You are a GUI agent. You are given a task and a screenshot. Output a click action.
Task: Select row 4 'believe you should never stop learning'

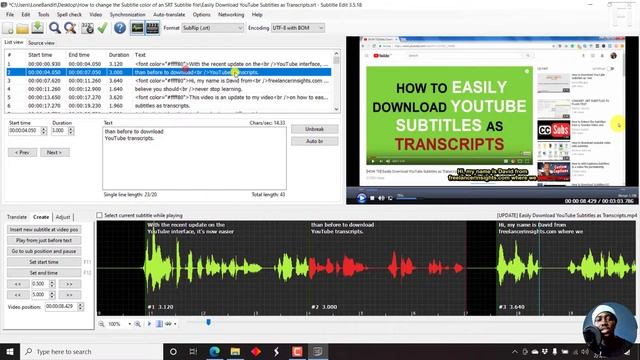coord(169,89)
